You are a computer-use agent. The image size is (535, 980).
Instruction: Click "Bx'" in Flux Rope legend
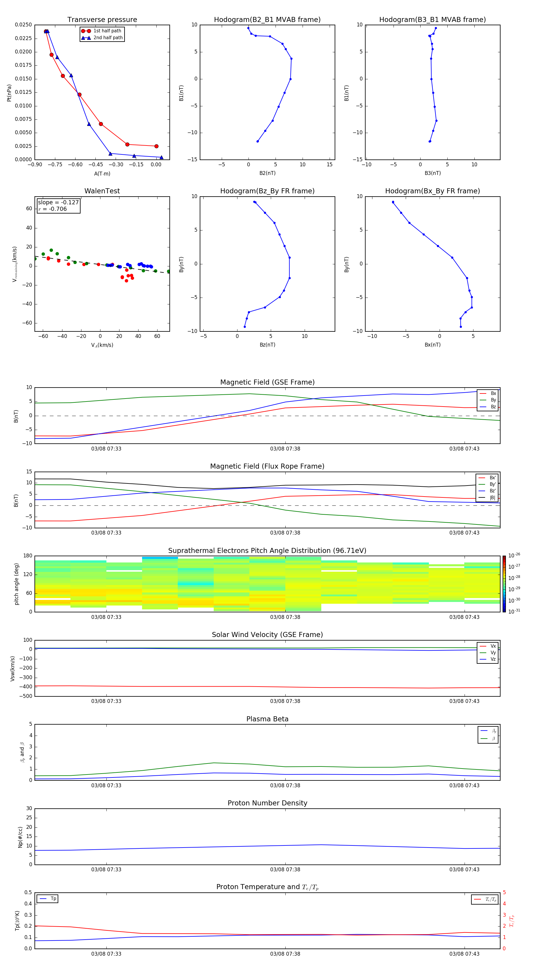tap(493, 478)
